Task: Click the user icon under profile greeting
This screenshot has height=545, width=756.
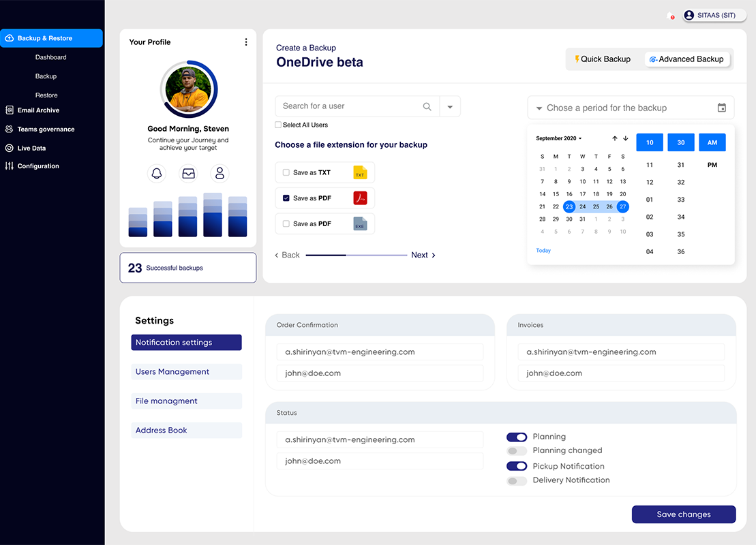Action: 220,174
